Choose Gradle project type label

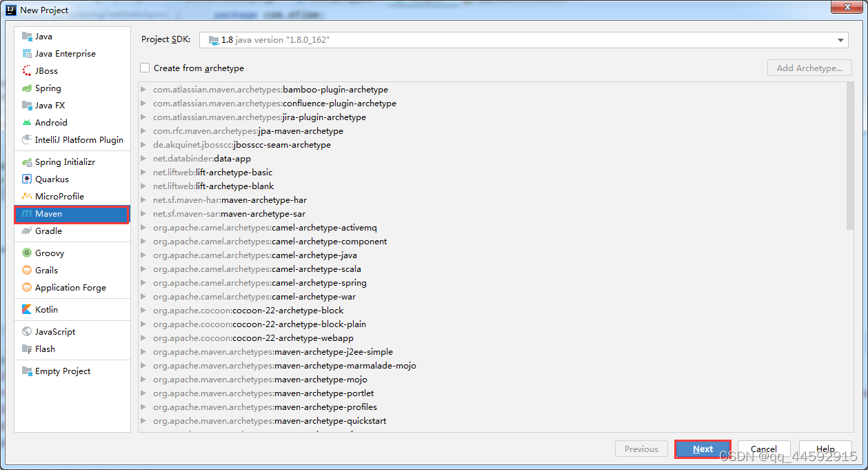(49, 231)
